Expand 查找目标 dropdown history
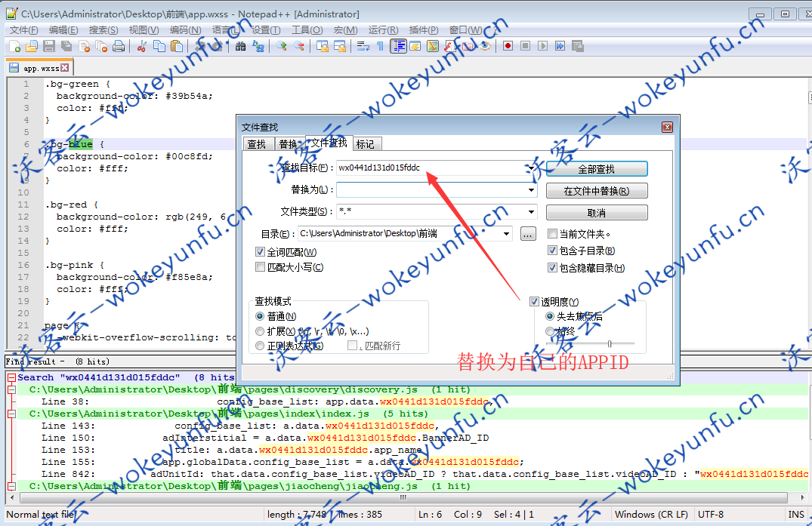Viewport: 812px width, 526px height. (x=531, y=168)
